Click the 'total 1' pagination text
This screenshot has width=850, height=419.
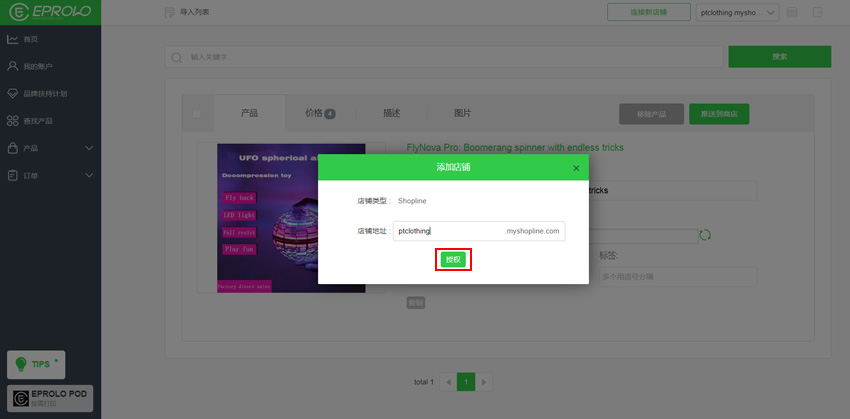pyautogui.click(x=424, y=382)
